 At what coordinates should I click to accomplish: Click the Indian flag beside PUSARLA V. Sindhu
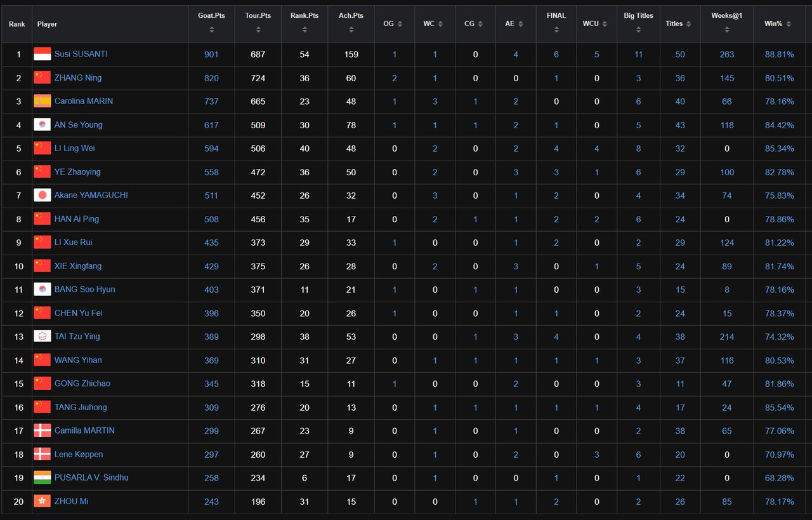(x=42, y=477)
